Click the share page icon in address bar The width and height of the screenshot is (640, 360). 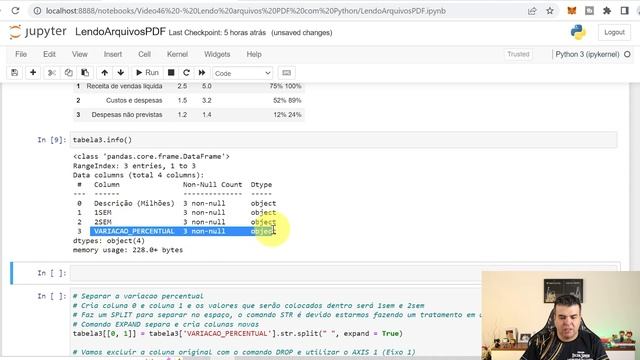coord(532,11)
